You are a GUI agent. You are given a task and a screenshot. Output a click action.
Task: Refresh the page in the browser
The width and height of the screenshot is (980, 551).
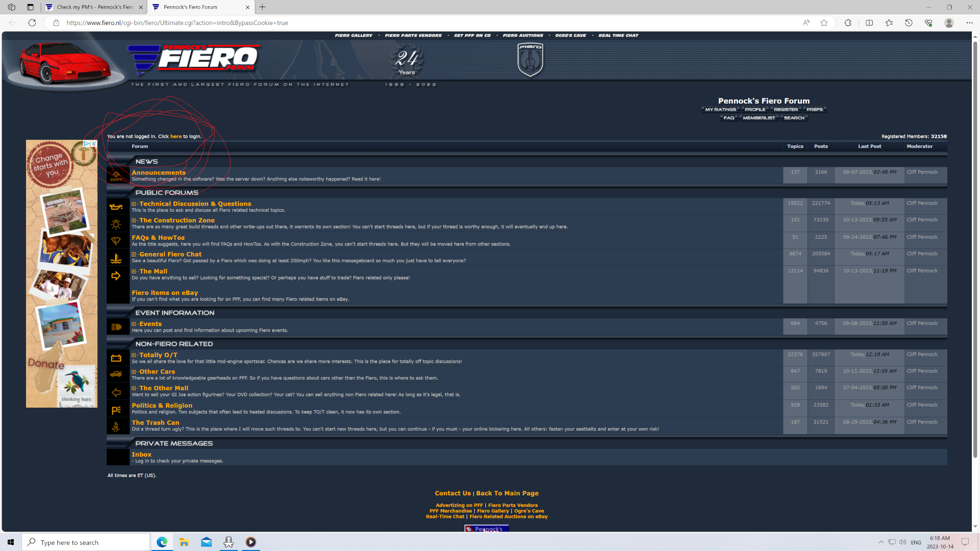pos(32,22)
